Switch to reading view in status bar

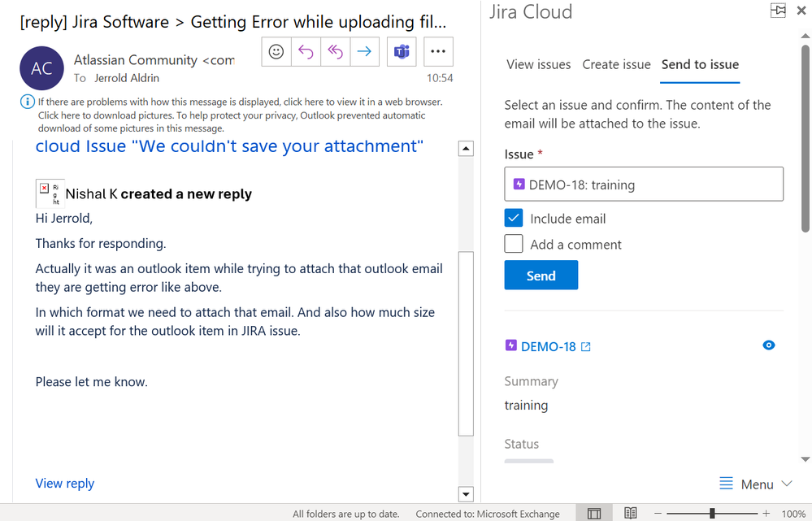[630, 513]
